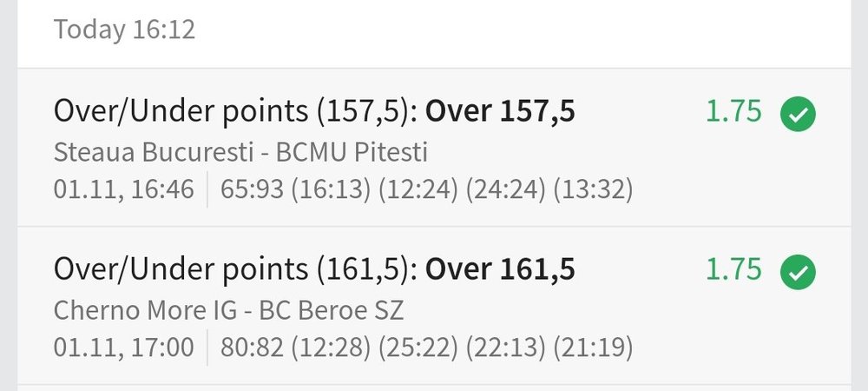This screenshot has width=868, height=391.
Task: Click the 'Today 16:12' timestamp header
Action: pos(124,30)
